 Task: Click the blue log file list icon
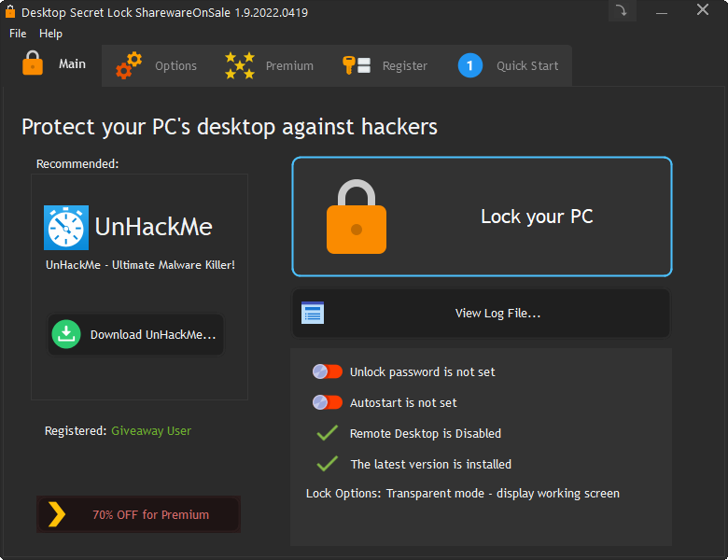(313, 313)
